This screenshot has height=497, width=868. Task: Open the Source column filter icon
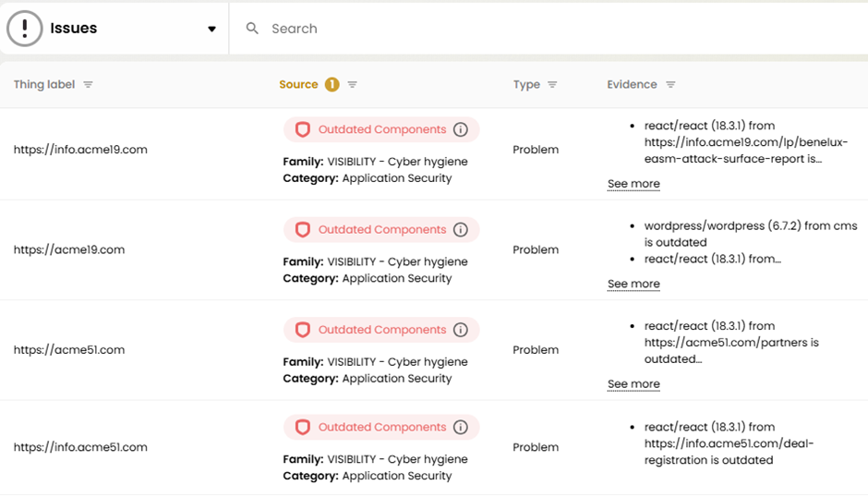click(353, 85)
